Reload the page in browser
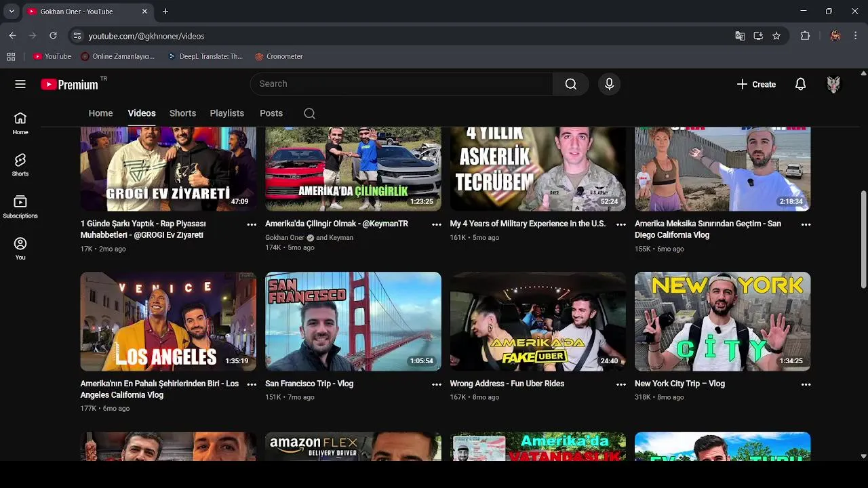Image resolution: width=868 pixels, height=488 pixels. pyautogui.click(x=53, y=36)
